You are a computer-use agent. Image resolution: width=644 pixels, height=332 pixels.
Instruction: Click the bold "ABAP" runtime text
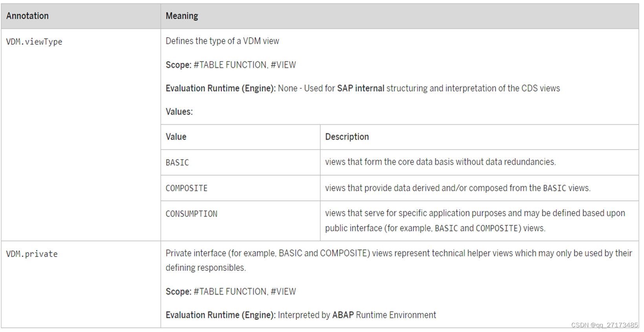pos(343,315)
